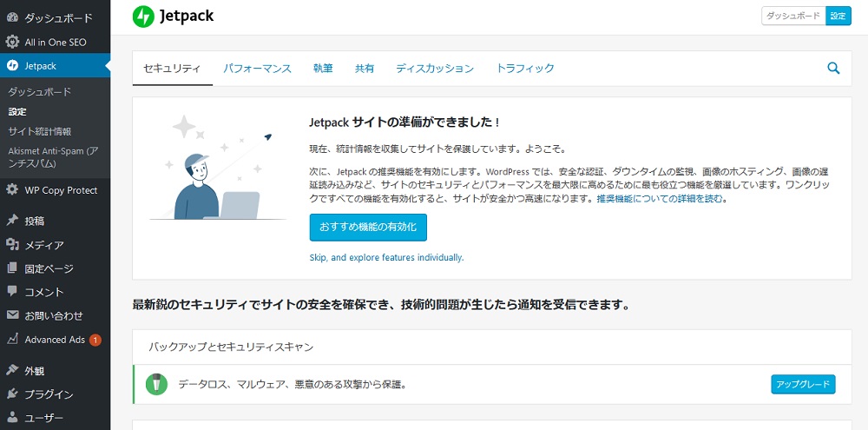Open the All in One SEO menu label
The image size is (868, 430).
coord(56,42)
